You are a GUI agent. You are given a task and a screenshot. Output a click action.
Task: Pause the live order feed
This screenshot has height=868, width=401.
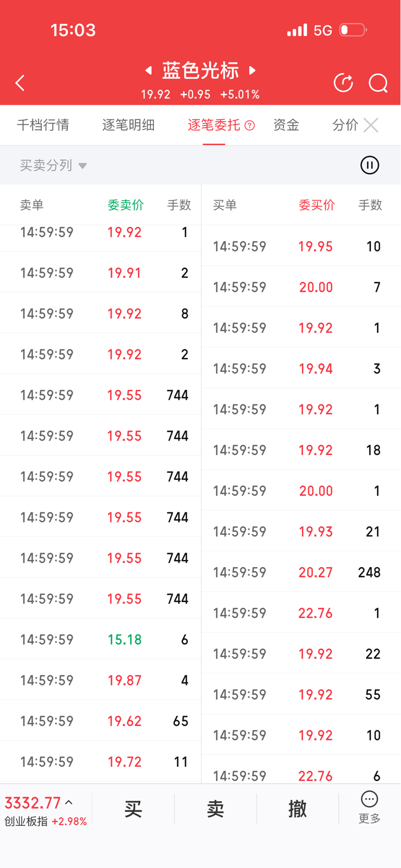pyautogui.click(x=370, y=165)
